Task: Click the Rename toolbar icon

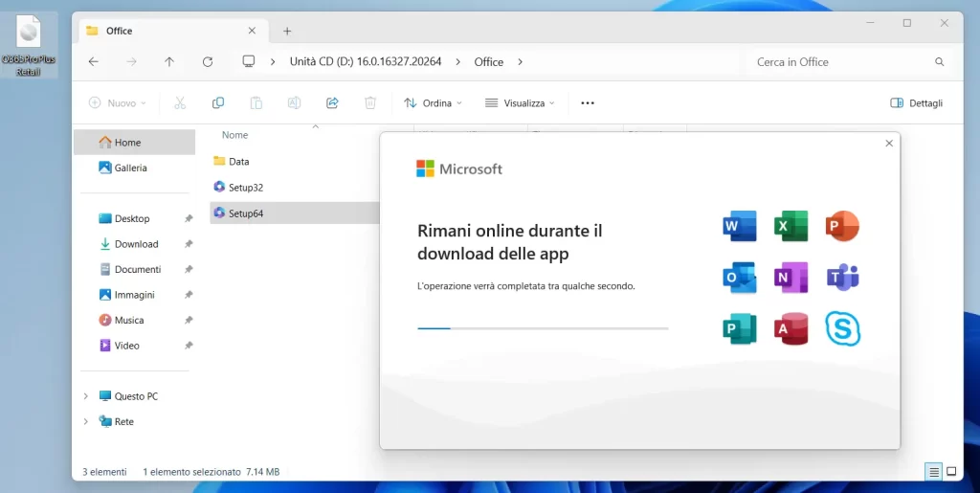Action: click(295, 103)
